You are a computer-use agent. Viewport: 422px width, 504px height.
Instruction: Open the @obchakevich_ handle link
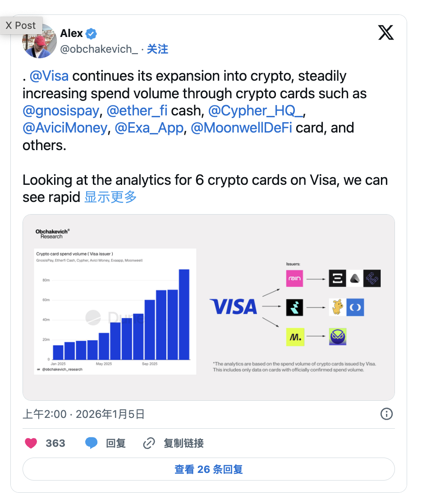[x=99, y=49]
